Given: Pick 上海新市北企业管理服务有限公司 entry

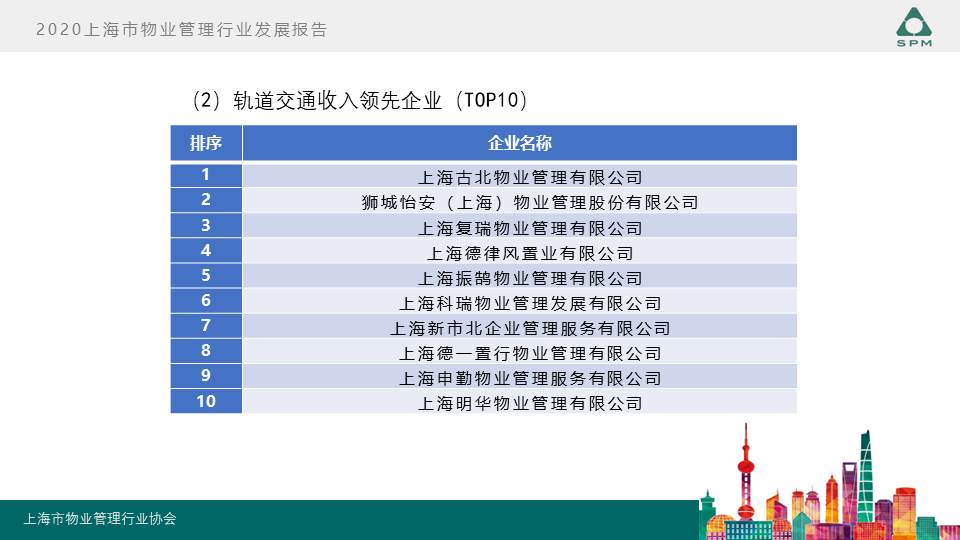Looking at the screenshot, I should (529, 327).
